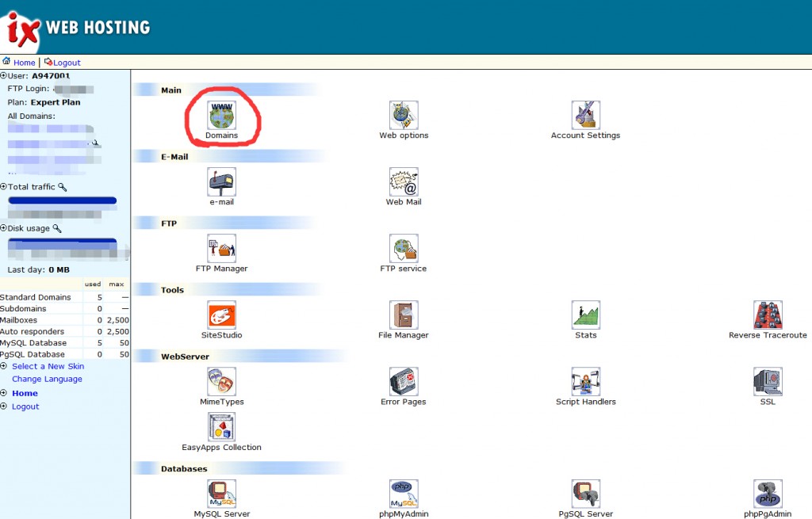812x519 pixels.
Task: Toggle the round bullet beside Total traffic
Action: 4,186
